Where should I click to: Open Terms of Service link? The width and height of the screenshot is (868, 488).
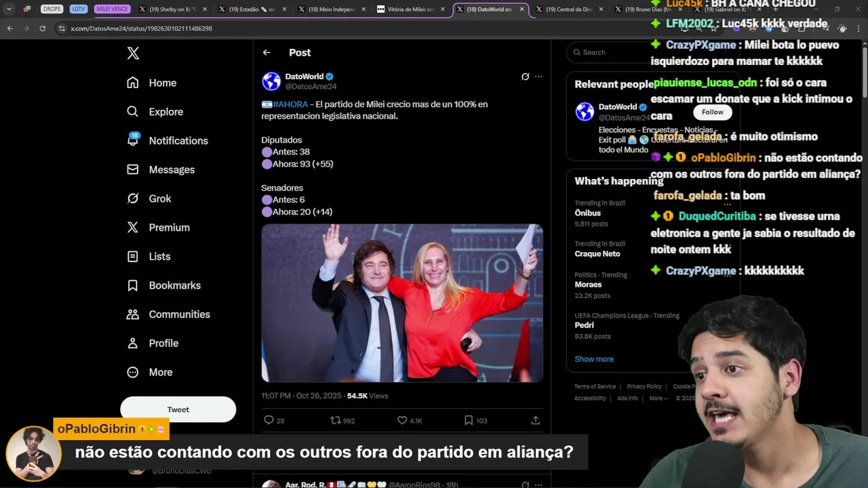[x=595, y=386]
